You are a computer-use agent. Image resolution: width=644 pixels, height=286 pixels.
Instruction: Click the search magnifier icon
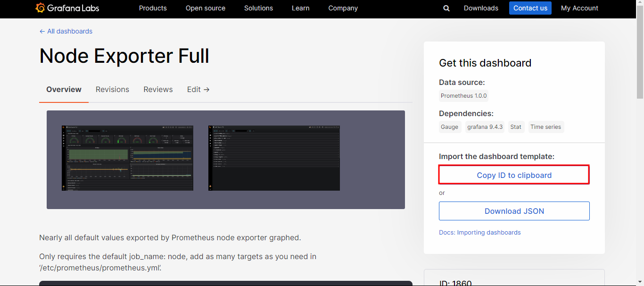[446, 8]
